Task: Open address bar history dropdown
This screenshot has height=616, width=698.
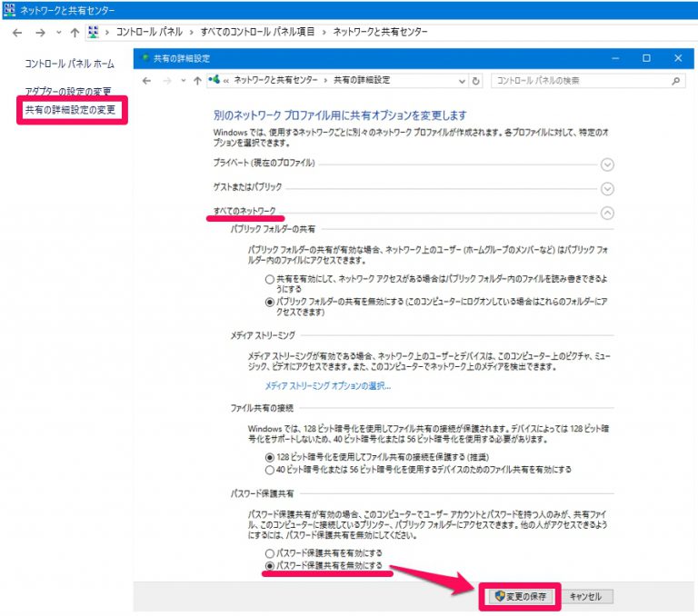Action: (462, 81)
